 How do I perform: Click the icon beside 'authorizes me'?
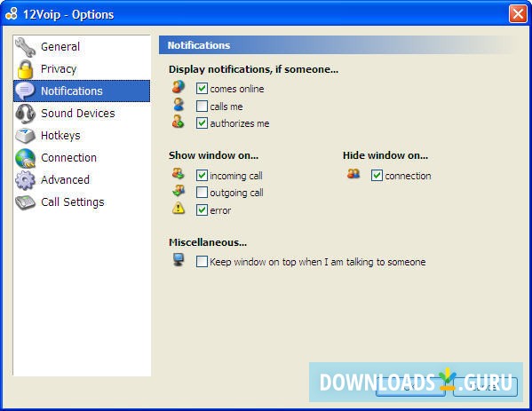click(x=179, y=122)
